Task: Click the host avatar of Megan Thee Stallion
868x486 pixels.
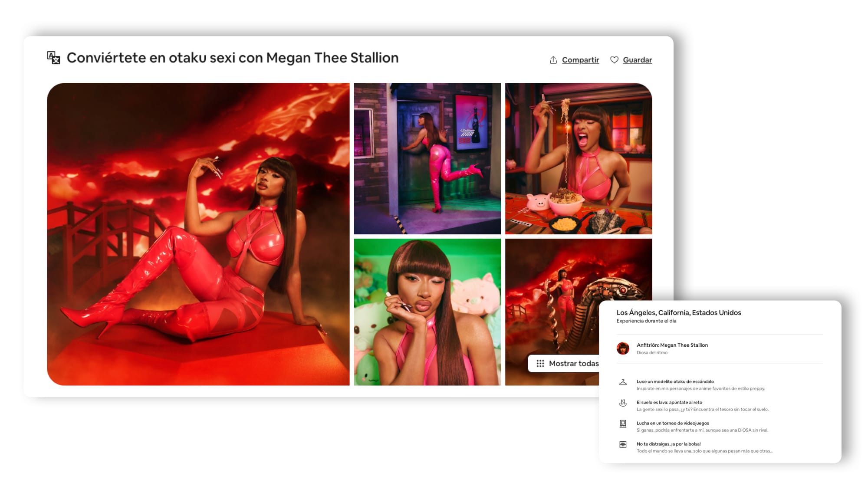Action: pyautogui.click(x=623, y=348)
